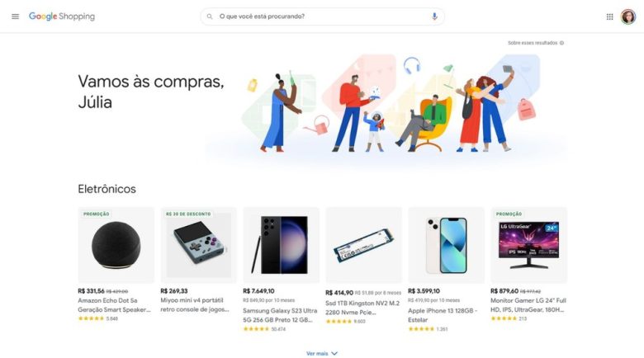Screen dimensions: 644x358
Task: Open the Samsung Galaxy S23 Ultra product image
Action: coord(282,245)
